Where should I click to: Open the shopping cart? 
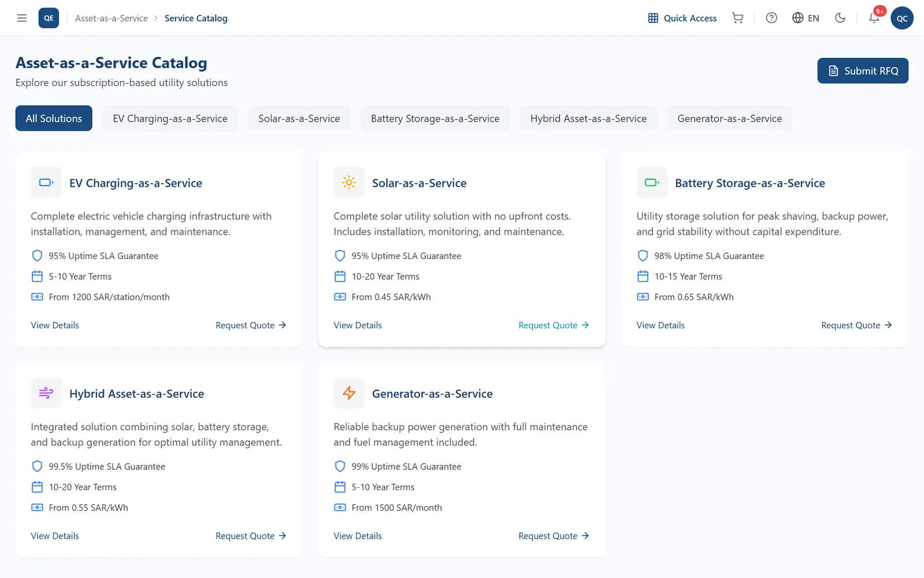point(737,18)
